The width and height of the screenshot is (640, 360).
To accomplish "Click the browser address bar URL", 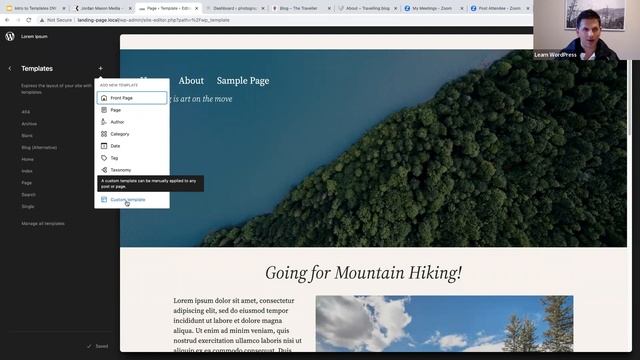I will click(x=153, y=20).
